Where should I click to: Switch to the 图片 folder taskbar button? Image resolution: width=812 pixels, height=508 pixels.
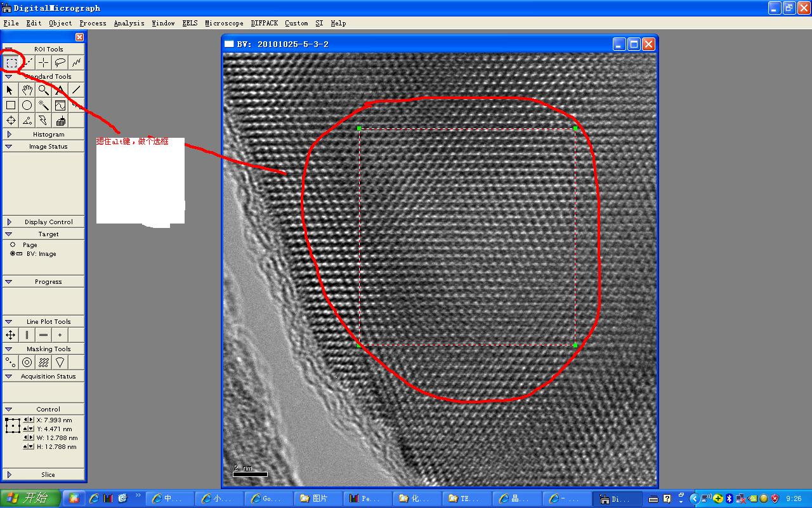pyautogui.click(x=319, y=498)
